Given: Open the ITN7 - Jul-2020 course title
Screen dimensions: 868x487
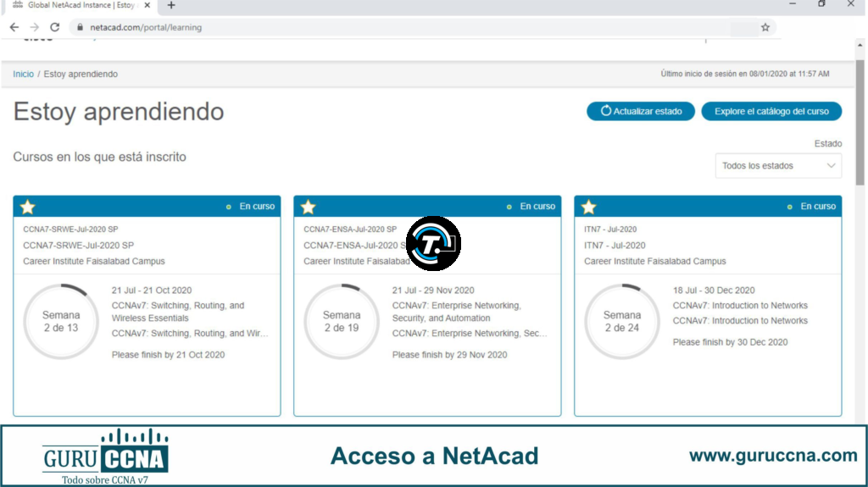Looking at the screenshot, I should (615, 245).
